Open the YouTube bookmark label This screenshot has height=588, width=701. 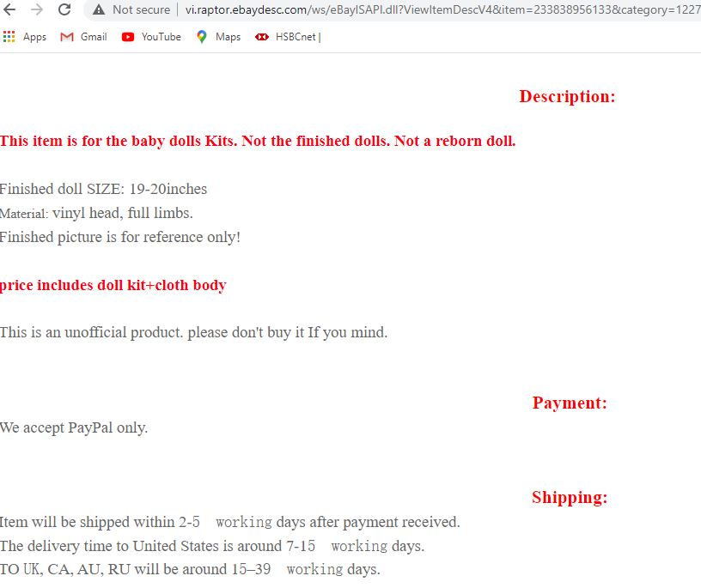162,37
